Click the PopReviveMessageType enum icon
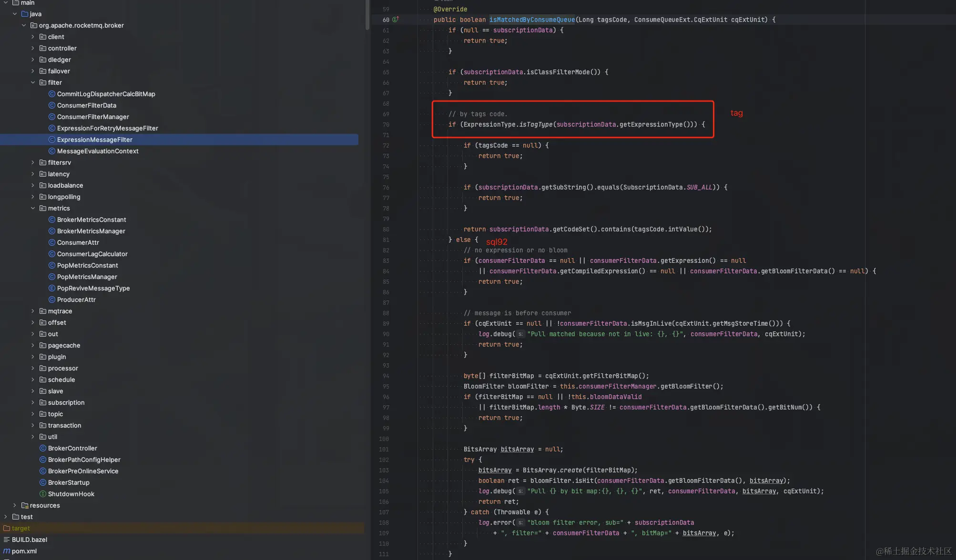 click(x=52, y=288)
